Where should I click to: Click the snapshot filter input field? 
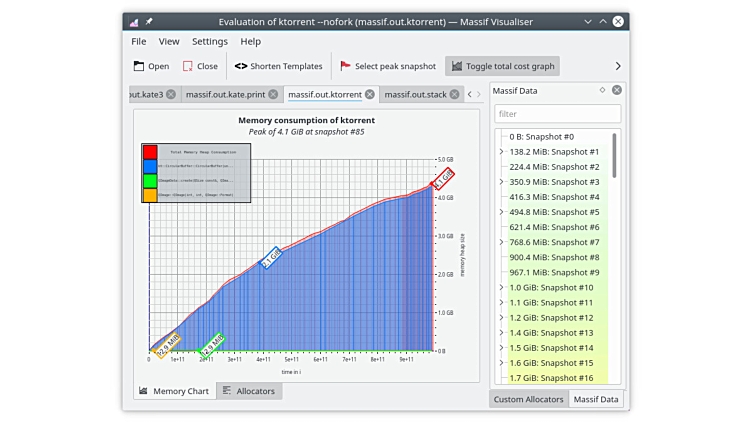coord(557,114)
